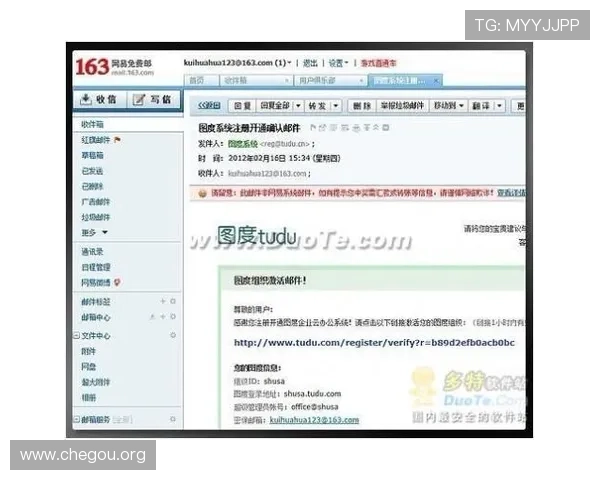Screen dimensions: 600x480
Task: Switch to the 用户俱乐部 tab
Action: pos(317,81)
